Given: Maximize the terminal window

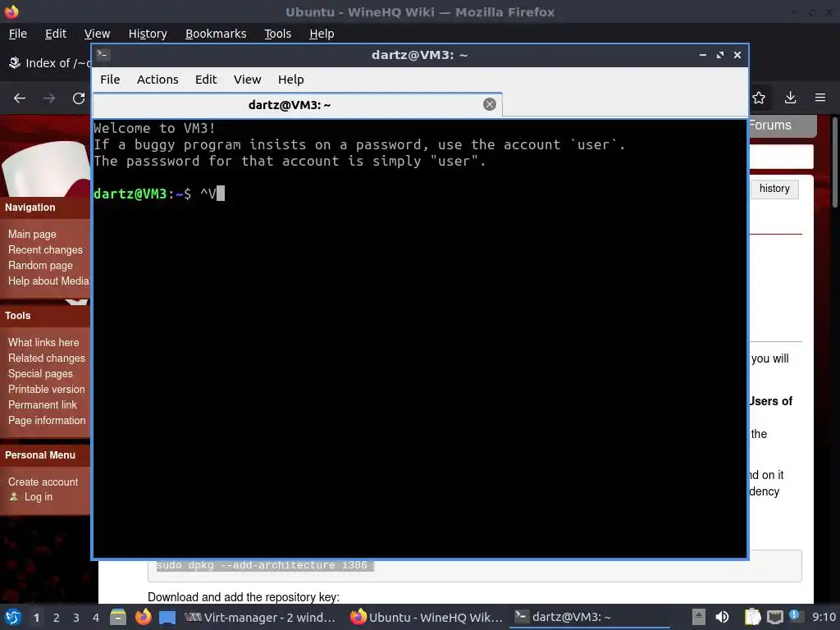Looking at the screenshot, I should (x=720, y=55).
